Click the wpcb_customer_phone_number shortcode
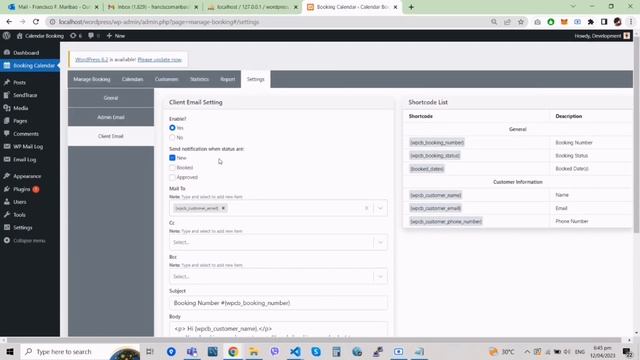This screenshot has height=360, width=640. [x=446, y=222]
